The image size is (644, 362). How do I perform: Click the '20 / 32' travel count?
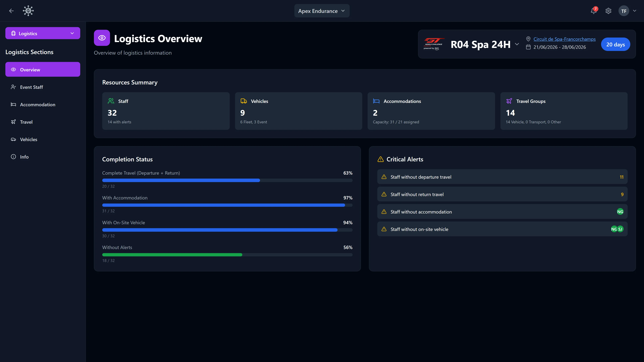[x=108, y=186]
